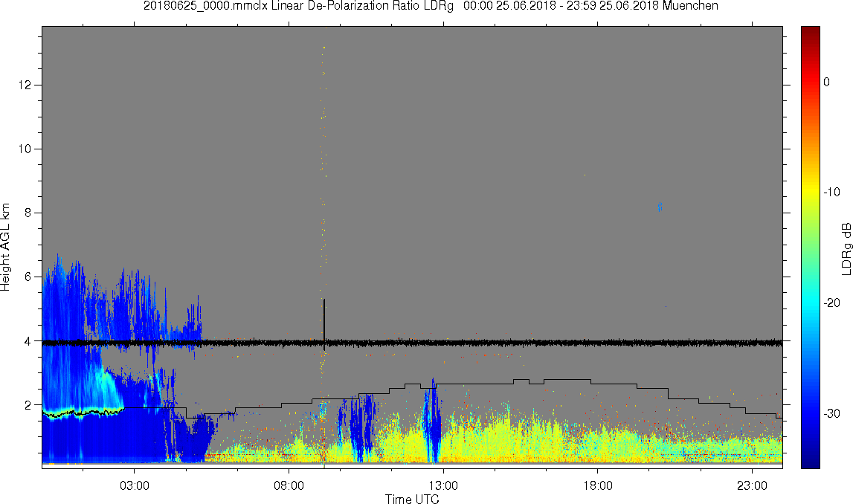
Task: Click the '08:00' time axis label
Action: (289, 485)
